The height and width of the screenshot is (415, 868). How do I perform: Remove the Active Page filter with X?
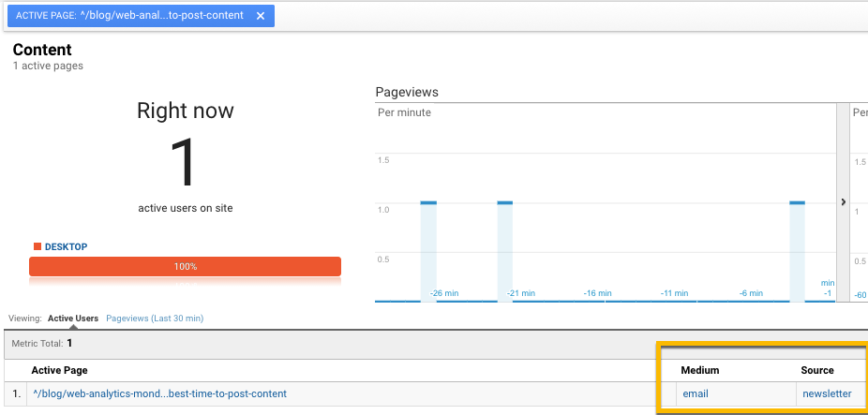260,16
